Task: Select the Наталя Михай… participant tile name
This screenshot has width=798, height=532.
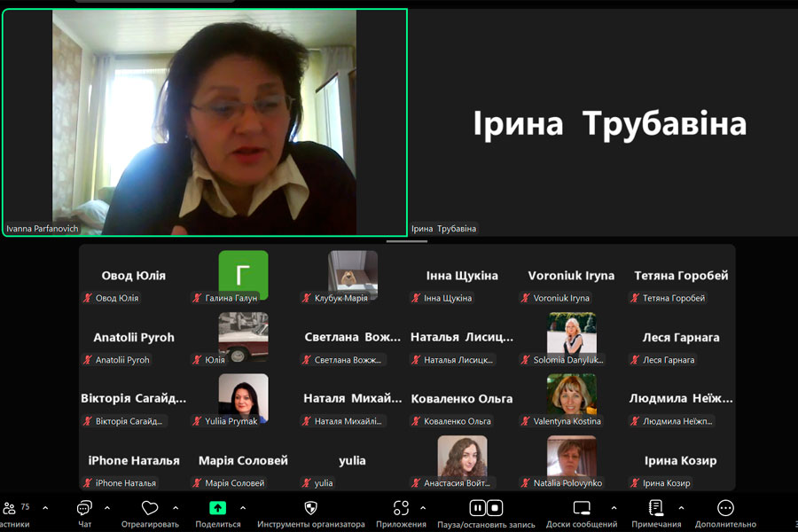Action: pos(353,398)
